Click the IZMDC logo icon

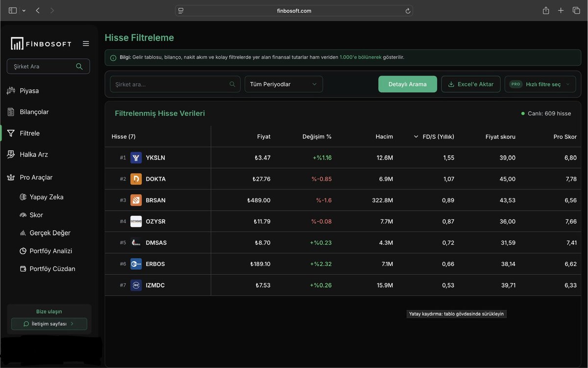136,285
